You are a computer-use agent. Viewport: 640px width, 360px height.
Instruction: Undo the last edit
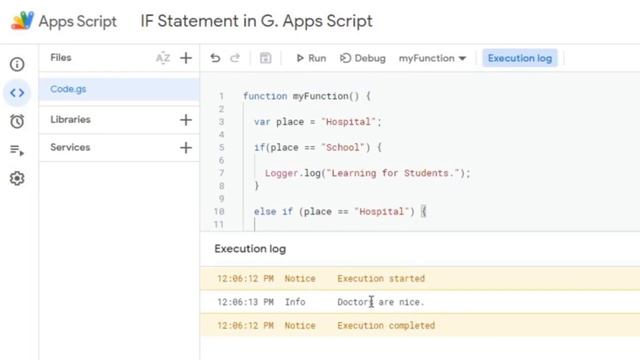(215, 58)
